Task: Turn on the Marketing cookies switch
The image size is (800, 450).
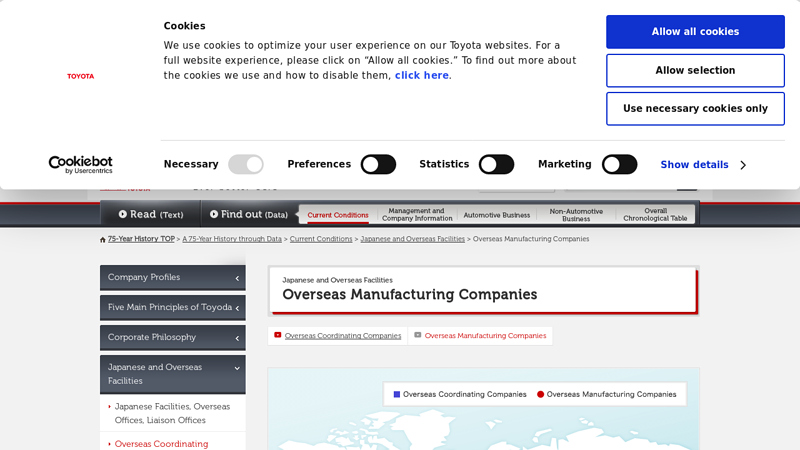Action: point(619,164)
